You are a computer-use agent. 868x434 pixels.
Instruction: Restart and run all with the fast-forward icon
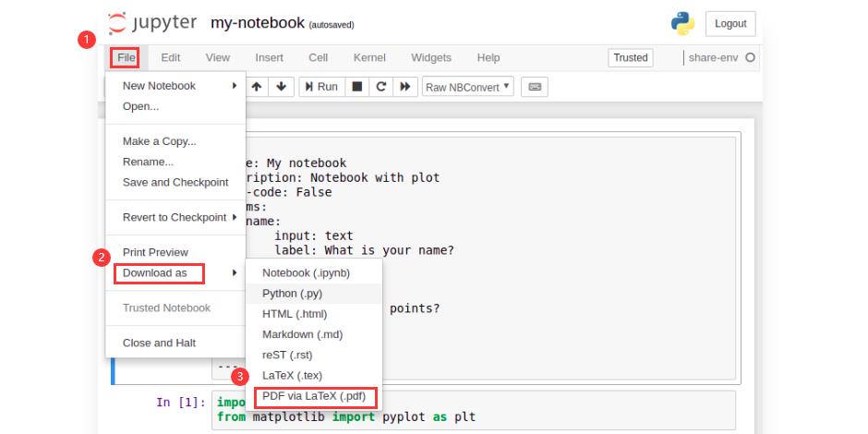coord(405,87)
